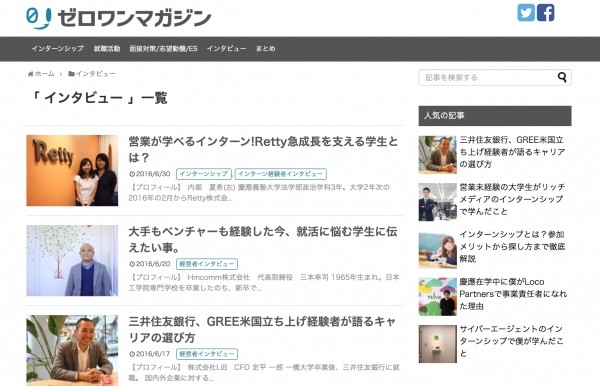Open the 大手もベンチャーも経験した今 article title
Screen dimensions: 600x386
263,239
